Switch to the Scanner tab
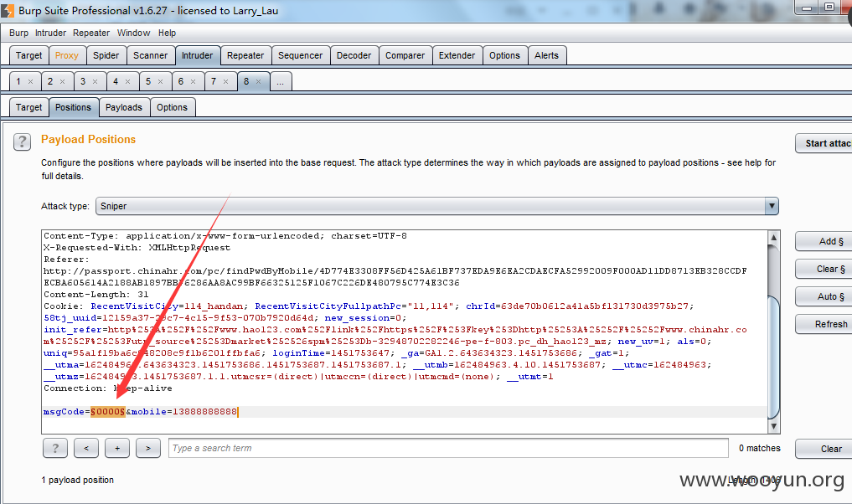Viewport: 852px width, 504px height. 151,55
